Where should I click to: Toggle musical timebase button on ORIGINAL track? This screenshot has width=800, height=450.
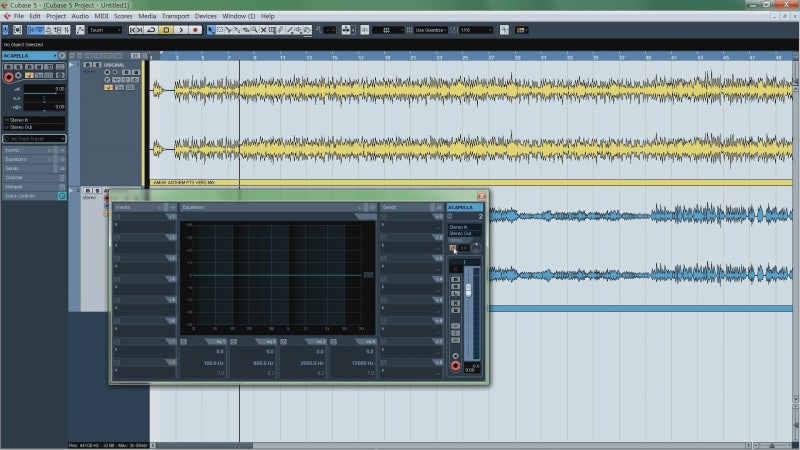click(108, 88)
